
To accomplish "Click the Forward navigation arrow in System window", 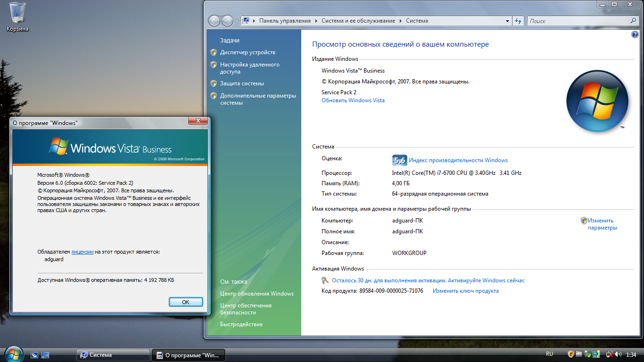I will pos(228,21).
